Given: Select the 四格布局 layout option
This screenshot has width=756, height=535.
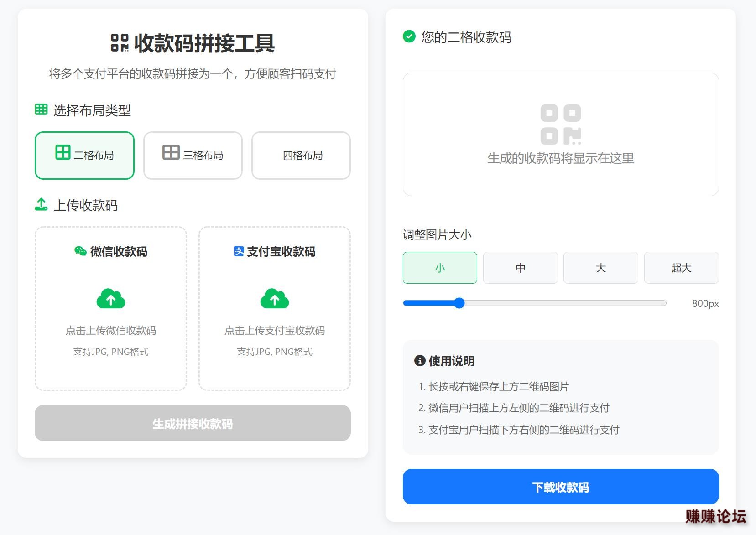Looking at the screenshot, I should click(301, 156).
